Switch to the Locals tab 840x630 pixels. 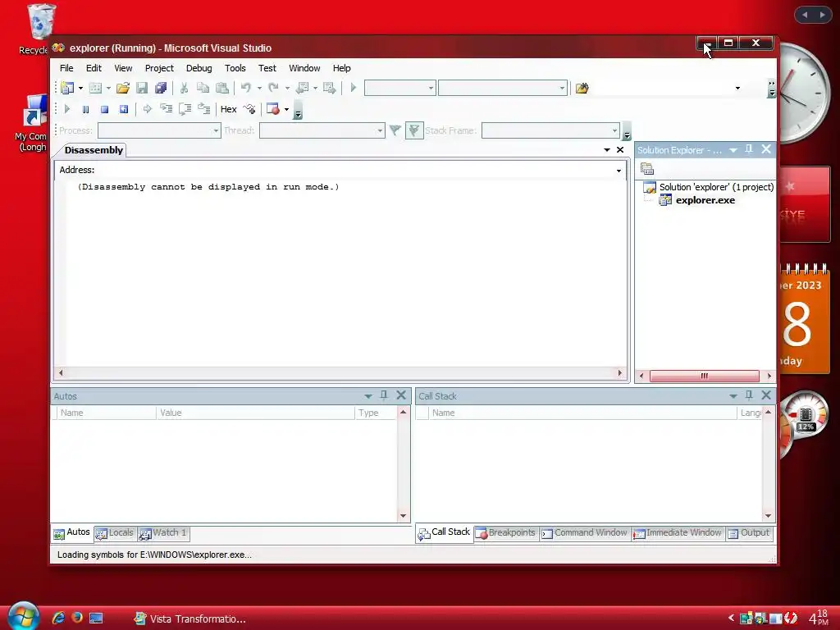[x=115, y=533]
